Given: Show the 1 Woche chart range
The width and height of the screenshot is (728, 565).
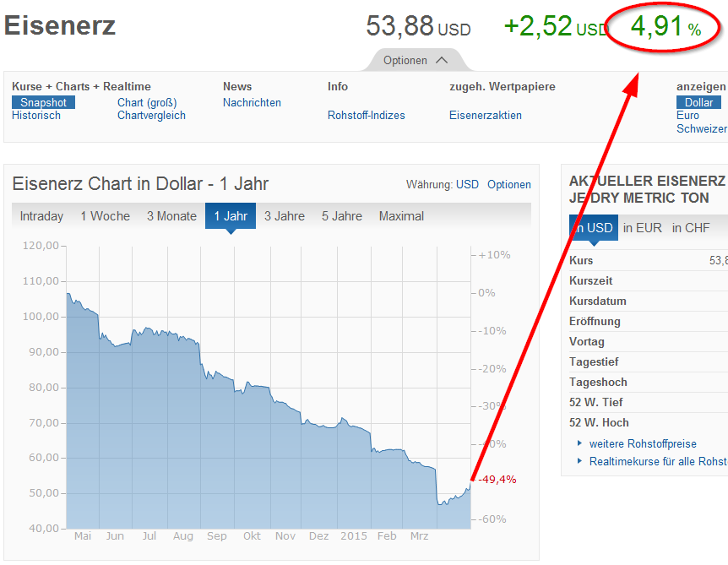Looking at the screenshot, I should pos(105,216).
